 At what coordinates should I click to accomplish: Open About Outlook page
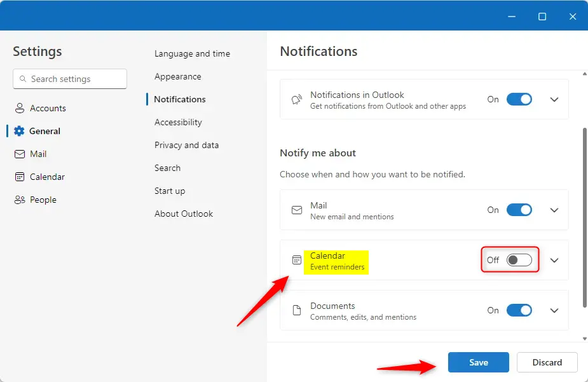point(183,214)
